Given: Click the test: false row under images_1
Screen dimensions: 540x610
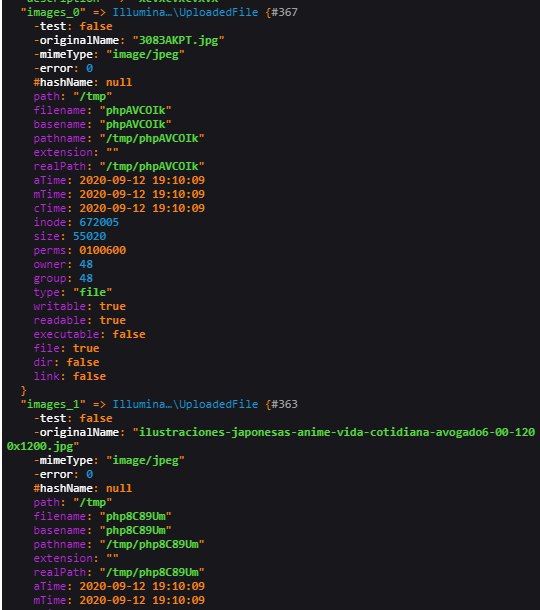Looking at the screenshot, I should pyautogui.click(x=73, y=419).
